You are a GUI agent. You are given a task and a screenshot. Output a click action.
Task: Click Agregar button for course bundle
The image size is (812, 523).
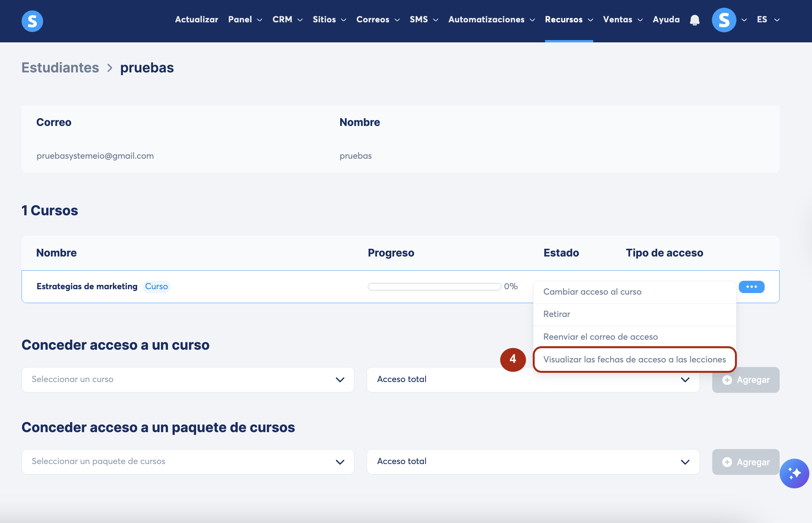746,462
